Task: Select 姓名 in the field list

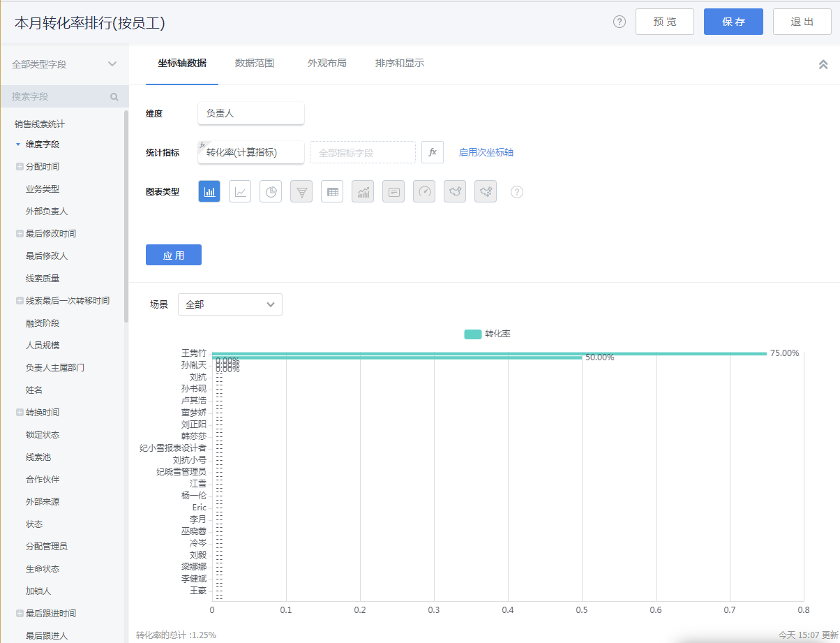Action: 34,390
